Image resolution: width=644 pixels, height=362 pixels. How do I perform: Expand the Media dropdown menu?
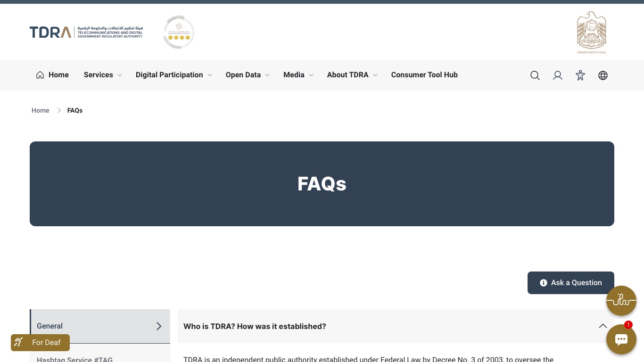(x=298, y=75)
